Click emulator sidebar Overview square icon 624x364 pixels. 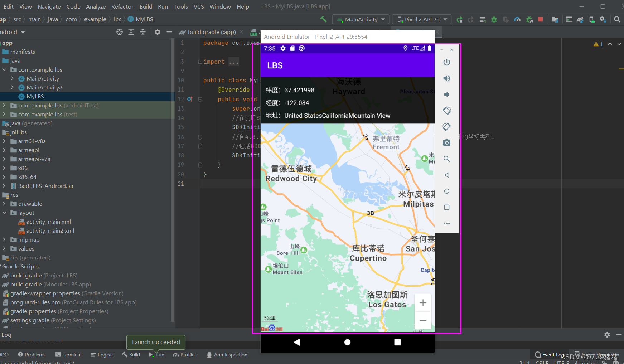pyautogui.click(x=447, y=207)
